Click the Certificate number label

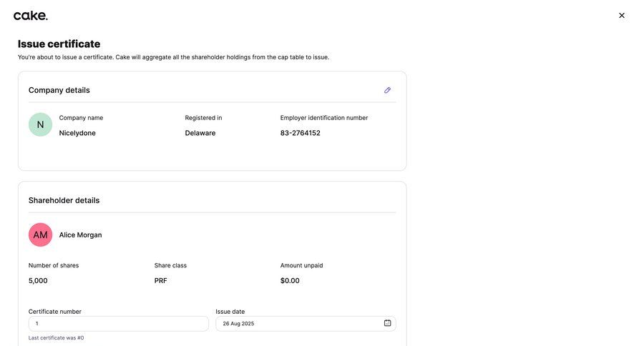point(55,312)
